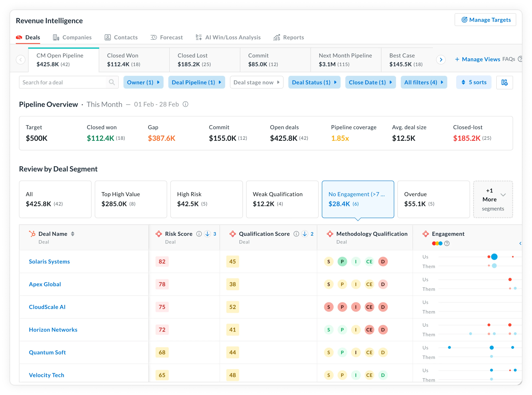Viewport: 532px width, 395px height.
Task: Click Qualification Score sort arrow icon
Action: [304, 234]
